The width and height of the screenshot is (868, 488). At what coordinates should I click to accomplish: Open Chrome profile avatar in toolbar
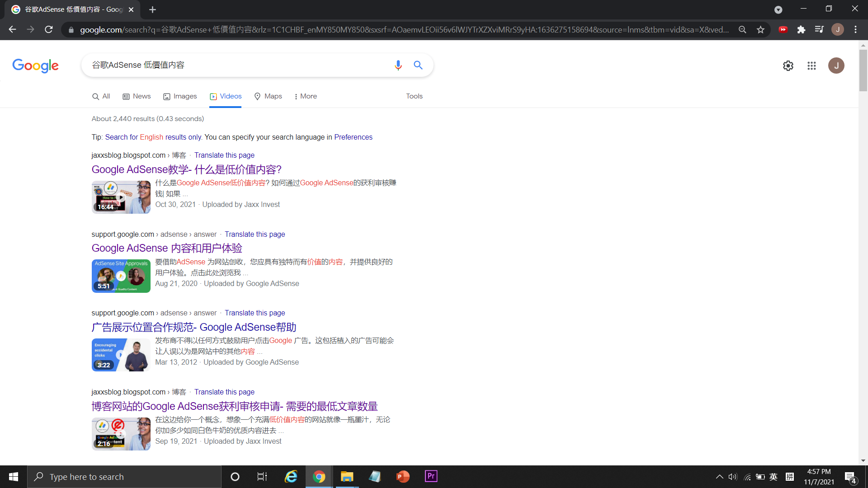click(838, 29)
